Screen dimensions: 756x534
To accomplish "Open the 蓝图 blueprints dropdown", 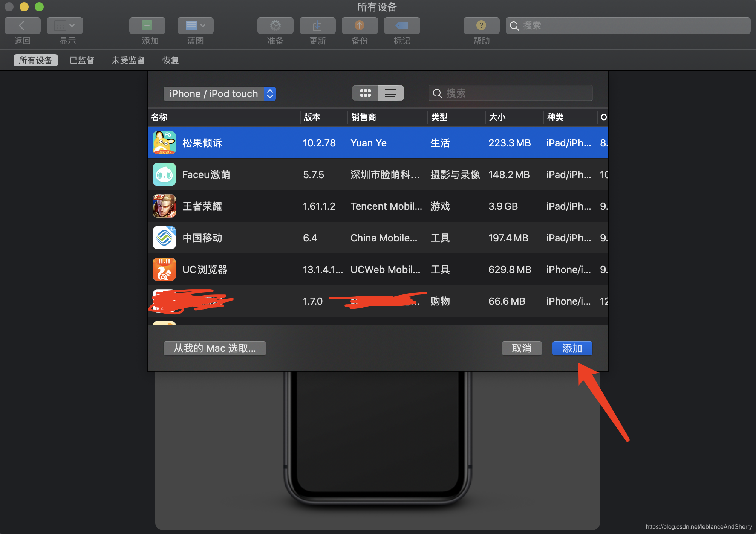I will 195,26.
